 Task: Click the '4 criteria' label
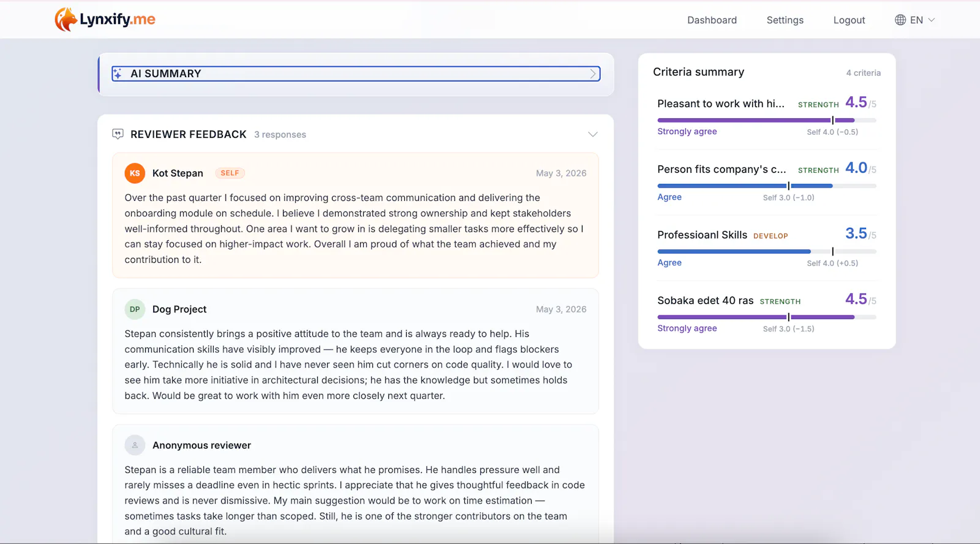[863, 73]
